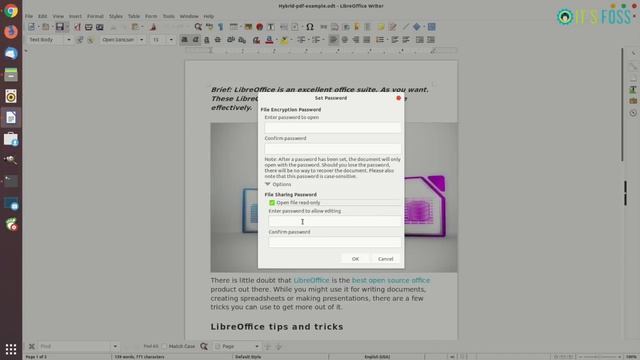Image resolution: width=640 pixels, height=360 pixels.
Task: Toggle Formatting Marks pilcrow icon
Action: coord(221,27)
